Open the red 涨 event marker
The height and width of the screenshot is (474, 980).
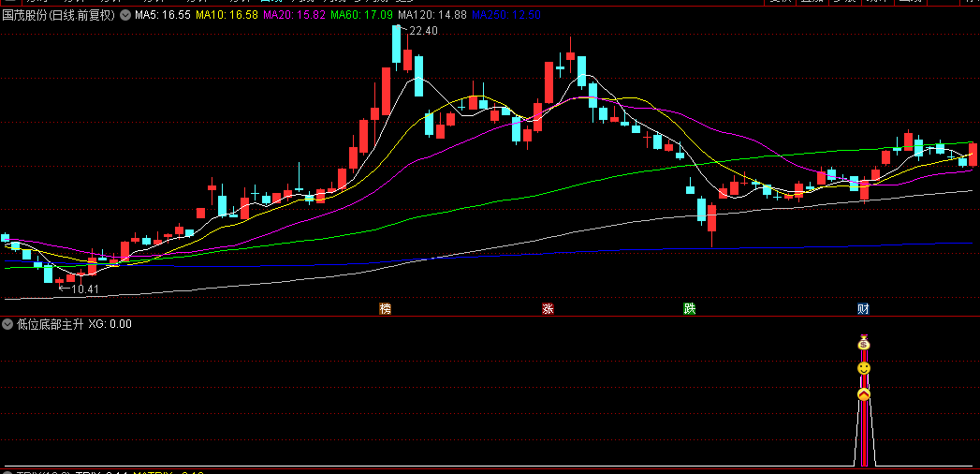(548, 309)
